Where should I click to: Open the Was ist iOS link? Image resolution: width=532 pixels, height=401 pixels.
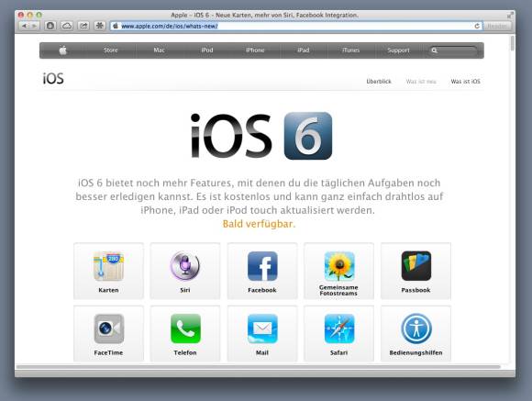(x=466, y=82)
